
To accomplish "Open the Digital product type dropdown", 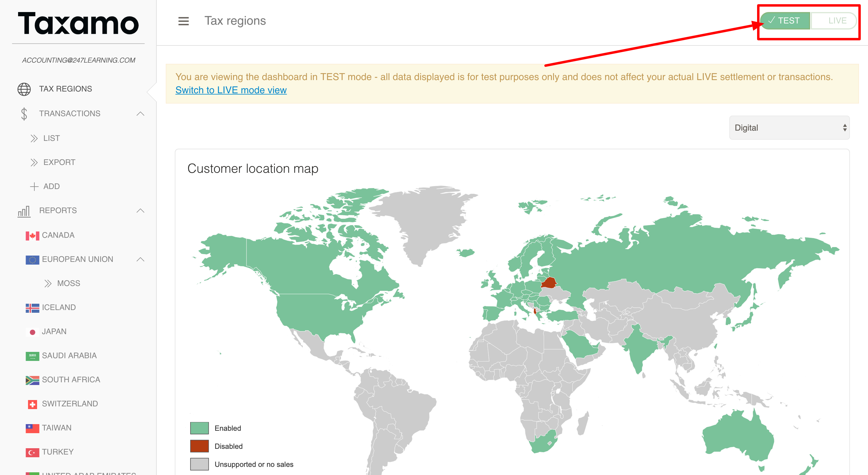I will coord(789,128).
